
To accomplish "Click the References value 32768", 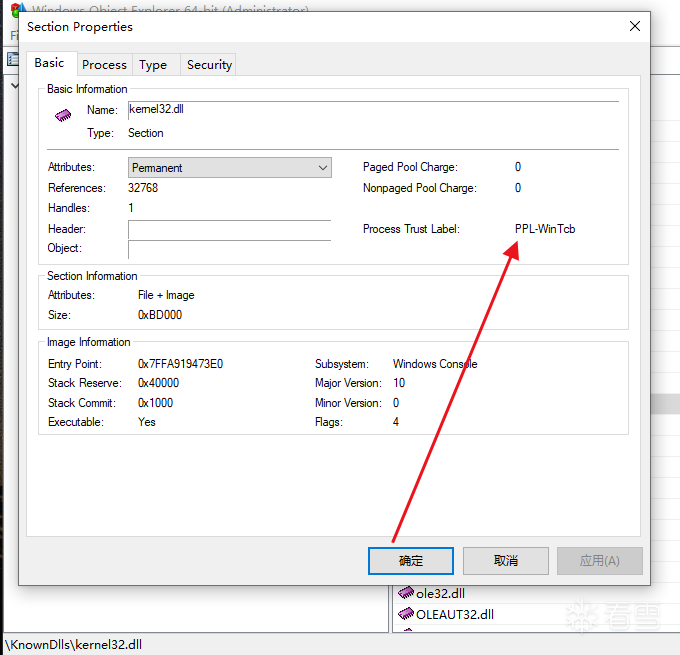I will coord(143,188).
